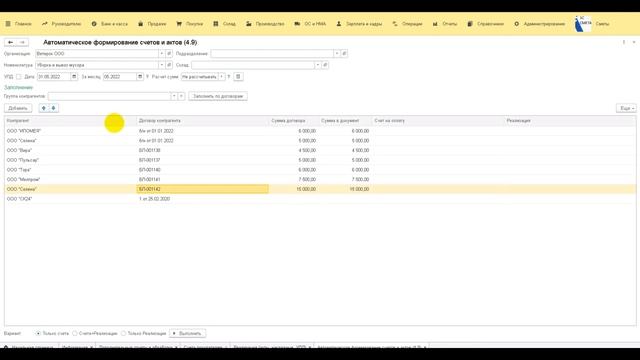
Task: Open the Подразделение field's open-item icon
Action: [x=344, y=53]
